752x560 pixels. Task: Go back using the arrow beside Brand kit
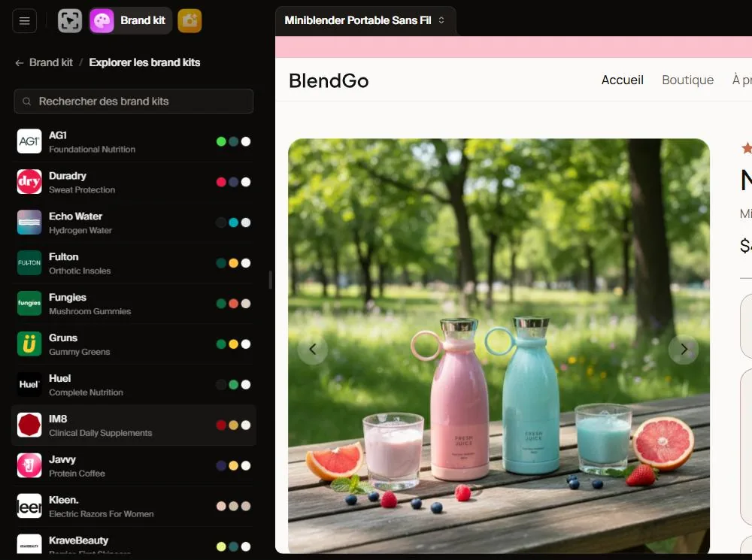click(20, 63)
